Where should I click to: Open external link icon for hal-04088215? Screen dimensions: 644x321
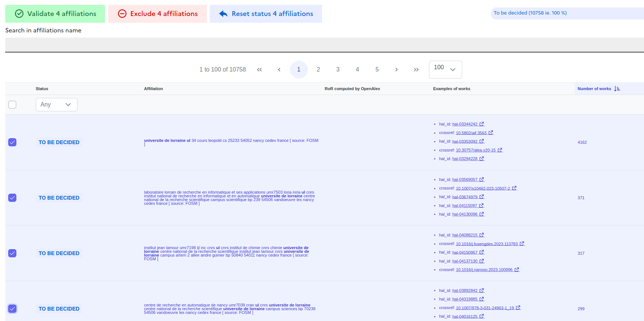482,235
